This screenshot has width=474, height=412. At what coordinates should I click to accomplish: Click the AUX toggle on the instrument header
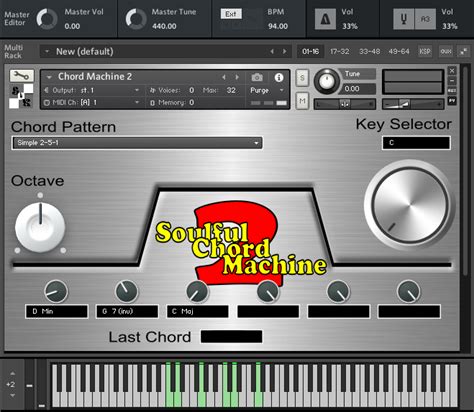pos(452,91)
